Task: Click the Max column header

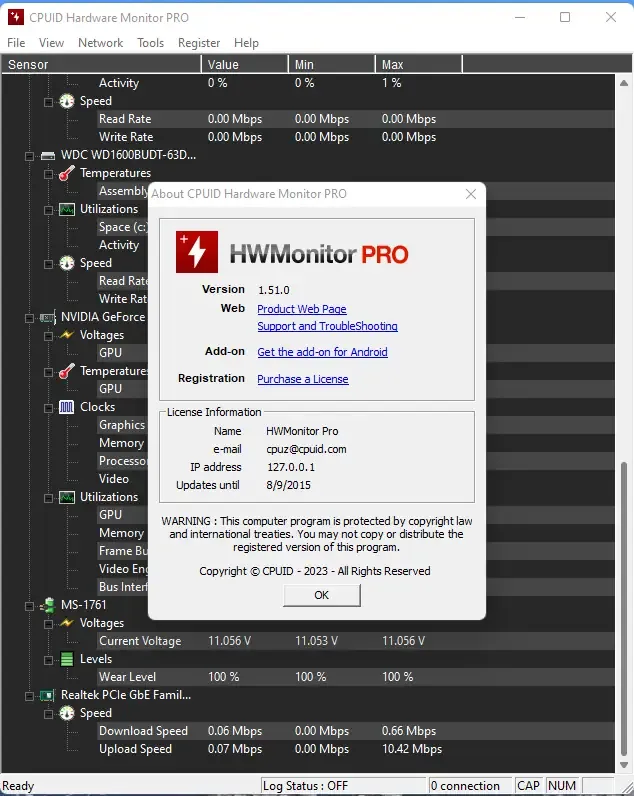Action: coord(419,64)
